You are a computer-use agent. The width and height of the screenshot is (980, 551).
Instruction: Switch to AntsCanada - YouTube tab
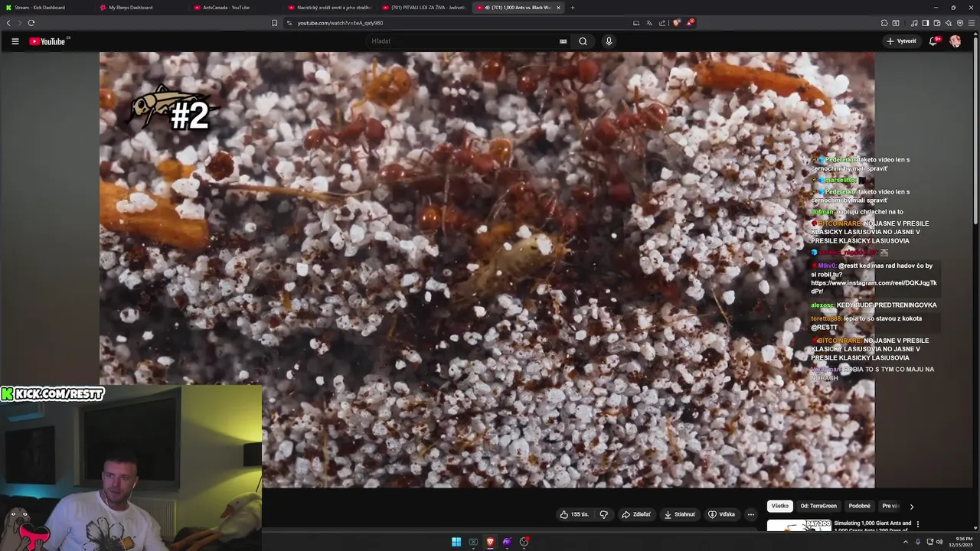pyautogui.click(x=235, y=8)
